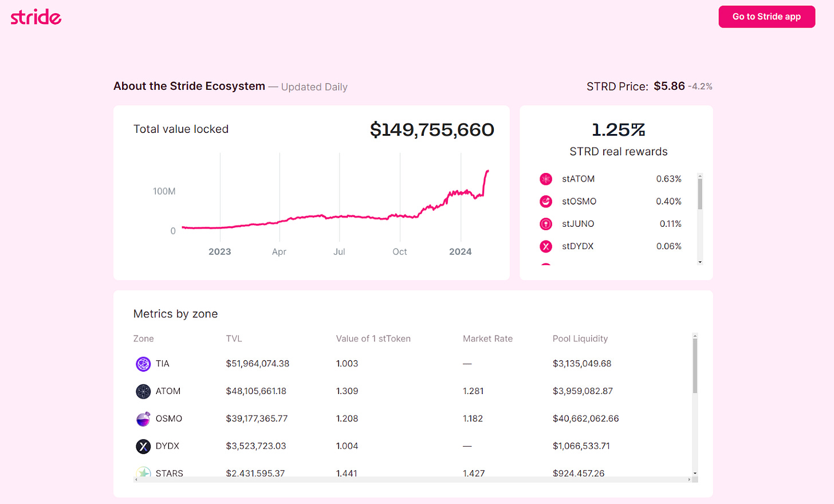Image resolution: width=834 pixels, height=504 pixels.
Task: Click the OSMO market rate 1.182
Action: tap(473, 419)
